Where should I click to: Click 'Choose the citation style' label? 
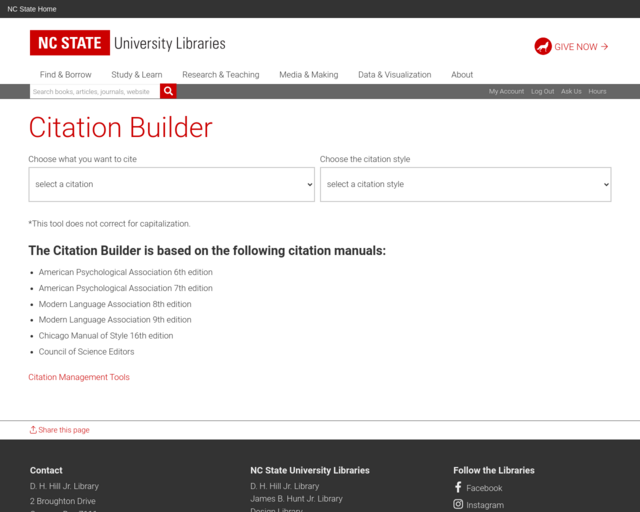coord(365,159)
